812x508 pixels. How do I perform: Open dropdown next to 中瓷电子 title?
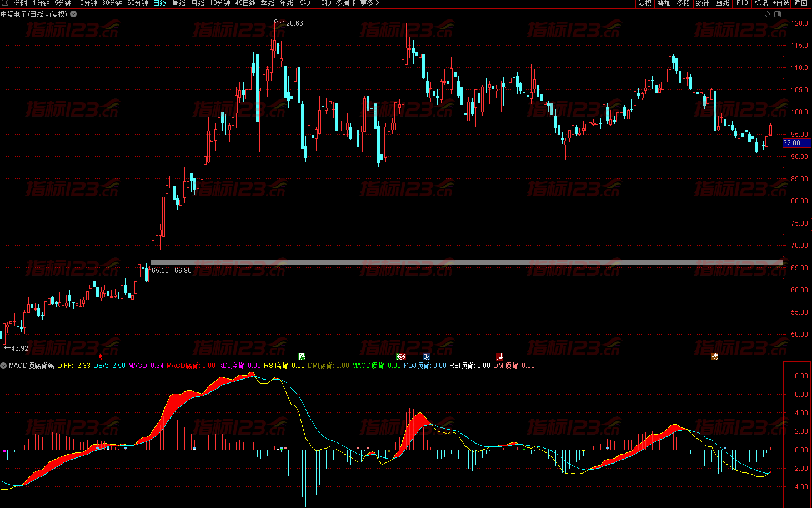click(73, 14)
